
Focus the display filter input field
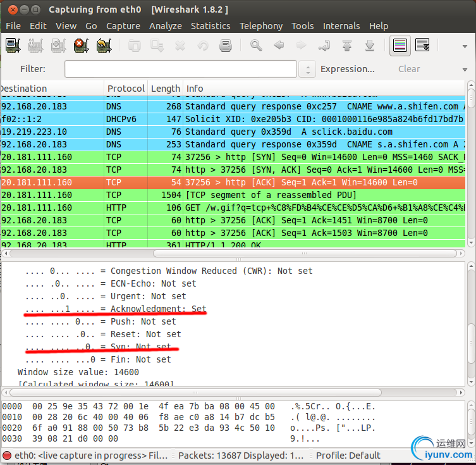pos(181,69)
